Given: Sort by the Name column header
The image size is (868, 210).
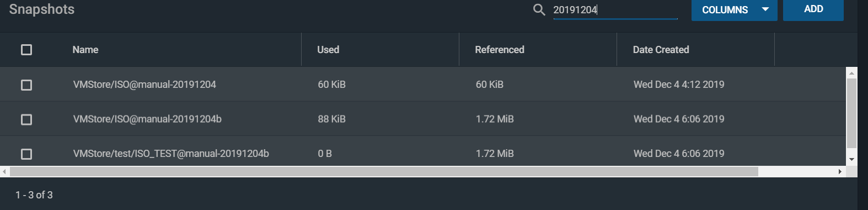Looking at the screenshot, I should click(85, 50).
